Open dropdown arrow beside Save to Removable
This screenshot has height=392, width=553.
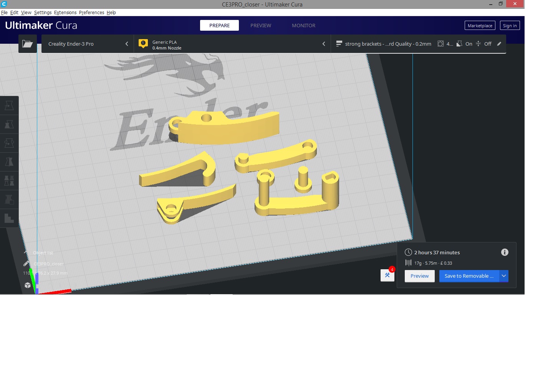point(504,276)
